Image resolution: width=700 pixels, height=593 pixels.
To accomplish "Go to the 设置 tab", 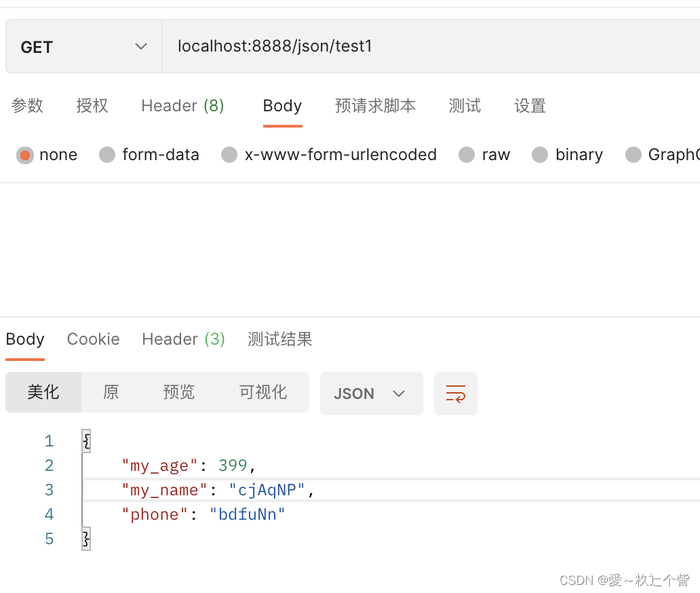I will click(530, 106).
